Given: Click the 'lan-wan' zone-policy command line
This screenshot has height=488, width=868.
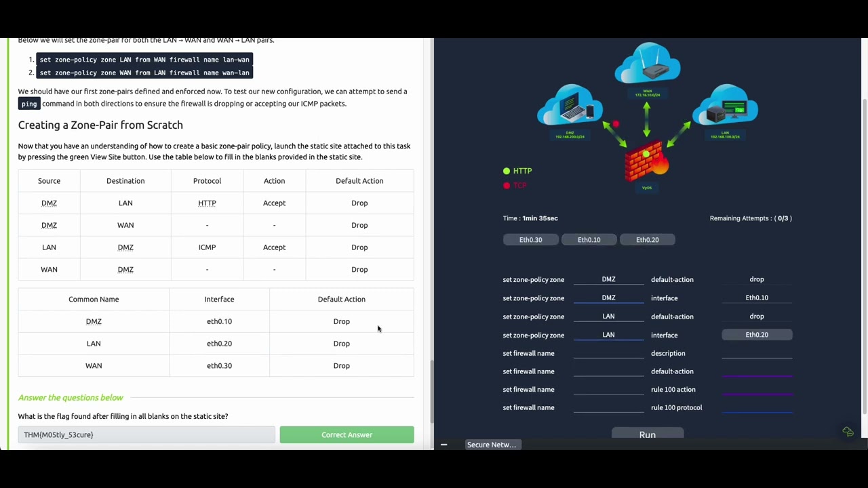Looking at the screenshot, I should pyautogui.click(x=144, y=60).
